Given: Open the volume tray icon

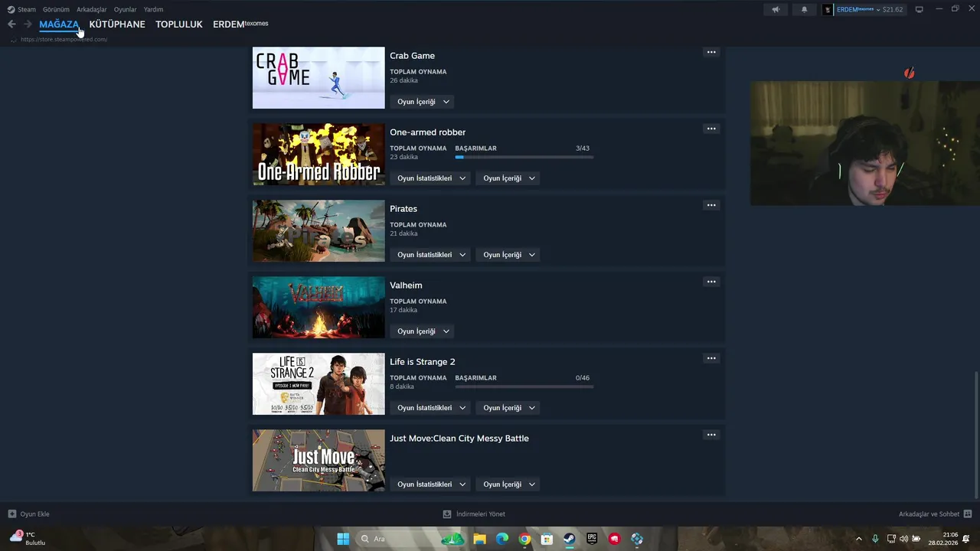Looking at the screenshot, I should (x=903, y=539).
